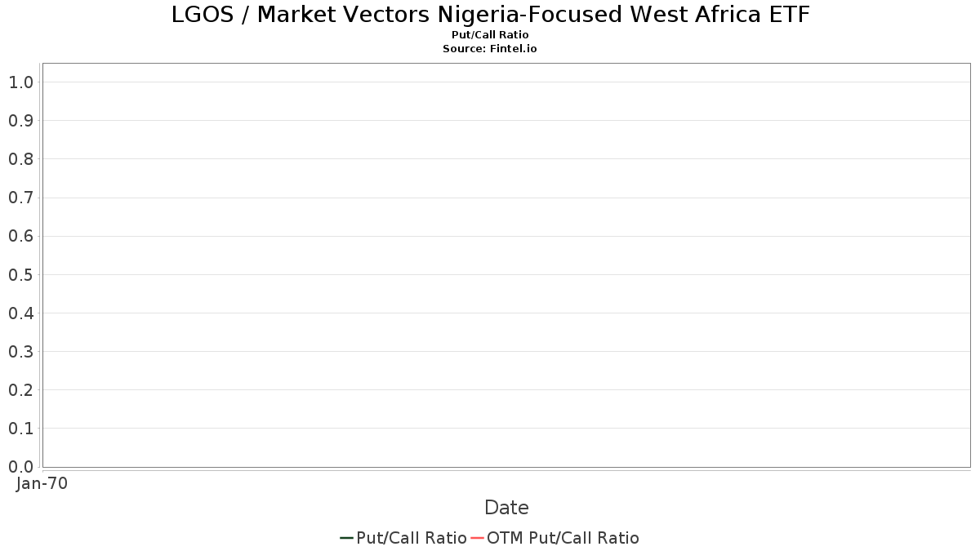Select the 0.6 y-axis tick label
The height and width of the screenshot is (551, 980).
click(20, 236)
